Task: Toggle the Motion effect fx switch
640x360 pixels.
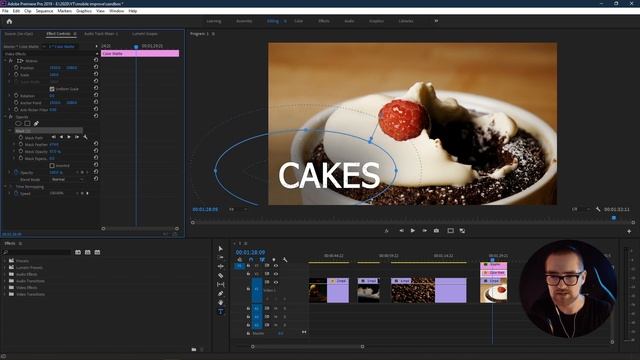Action: [11, 60]
